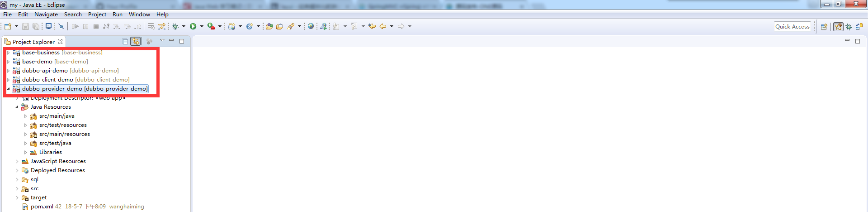
Task: Close the Project Explorer view
Action: 60,42
